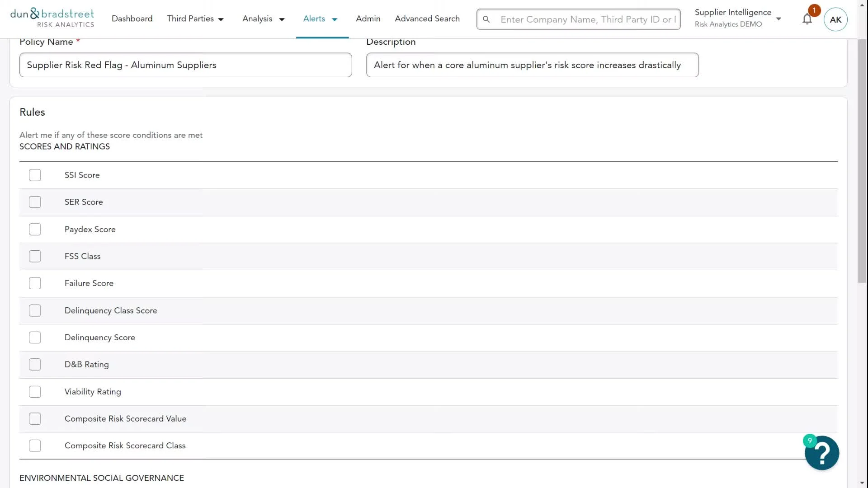This screenshot has width=868, height=488.
Task: Toggle Composite Risk Scorecard Class checkbox
Action: 35,446
